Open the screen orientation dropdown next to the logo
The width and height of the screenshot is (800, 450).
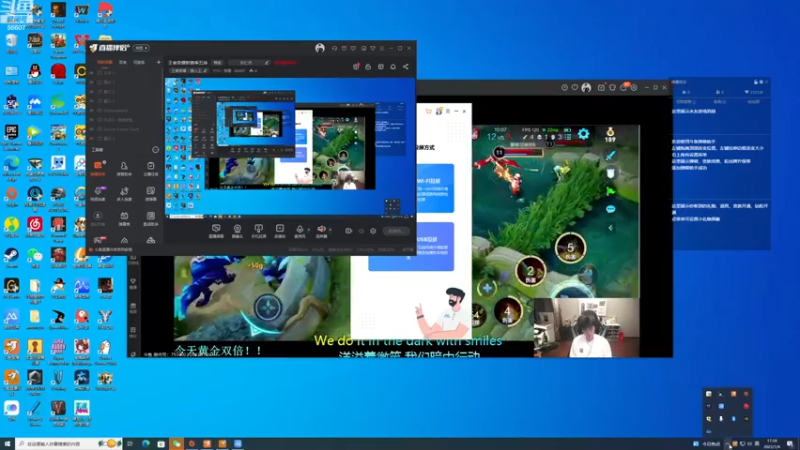click(x=141, y=48)
